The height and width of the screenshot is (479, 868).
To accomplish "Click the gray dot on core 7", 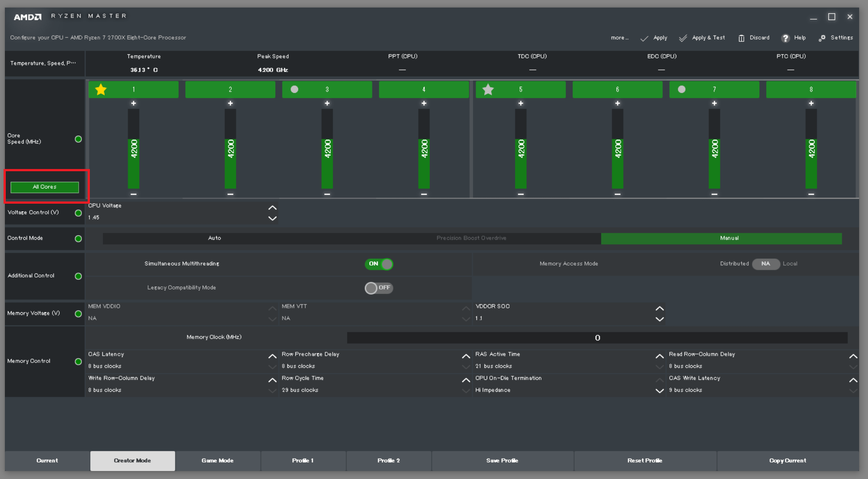I will pos(682,89).
